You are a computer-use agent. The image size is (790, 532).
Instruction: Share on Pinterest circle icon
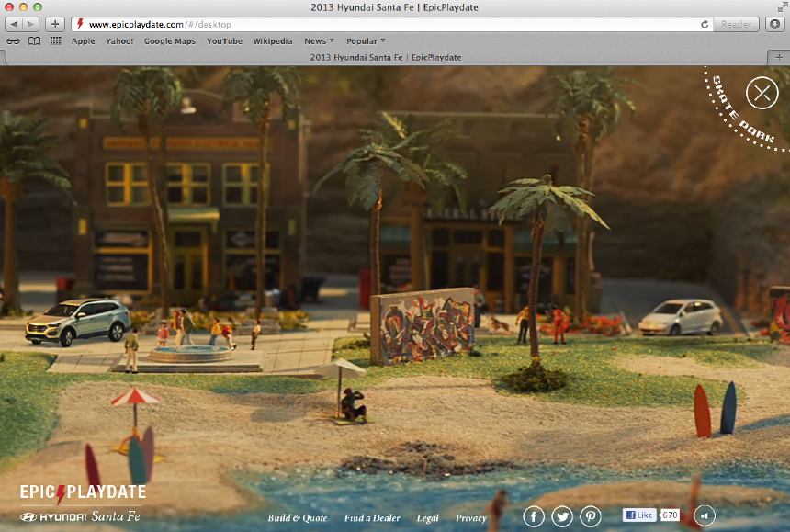(x=591, y=516)
